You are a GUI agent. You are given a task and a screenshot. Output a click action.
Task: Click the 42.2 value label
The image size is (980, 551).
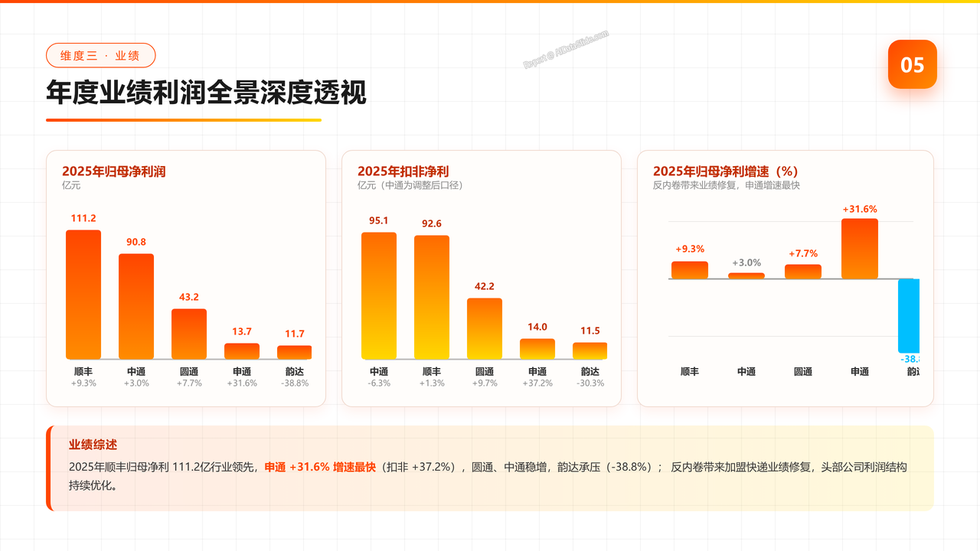click(x=485, y=286)
